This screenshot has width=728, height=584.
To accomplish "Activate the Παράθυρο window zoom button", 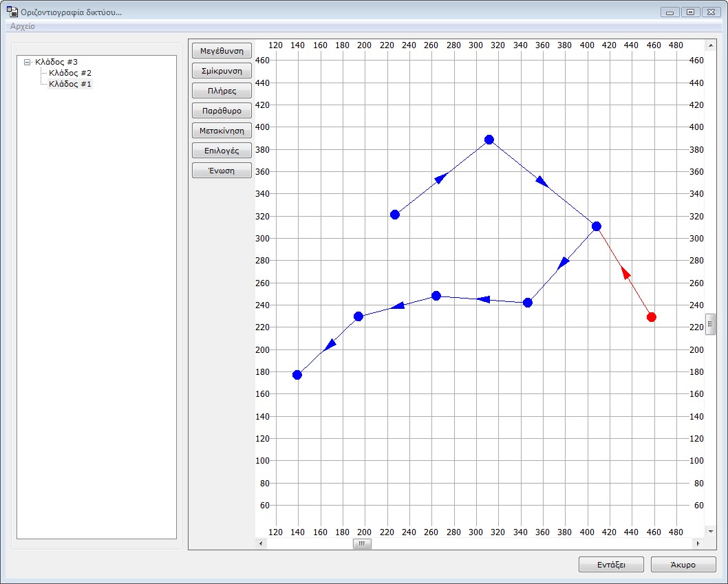I will point(222,110).
